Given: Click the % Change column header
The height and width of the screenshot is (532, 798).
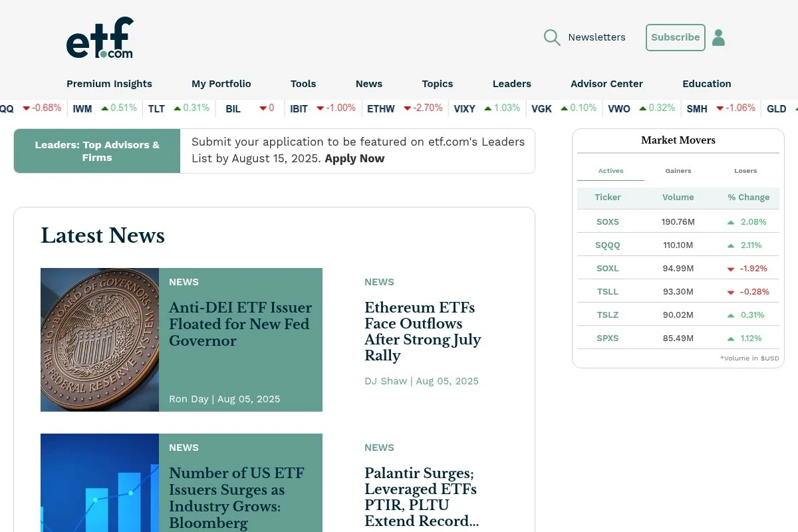Looking at the screenshot, I should [x=748, y=198].
